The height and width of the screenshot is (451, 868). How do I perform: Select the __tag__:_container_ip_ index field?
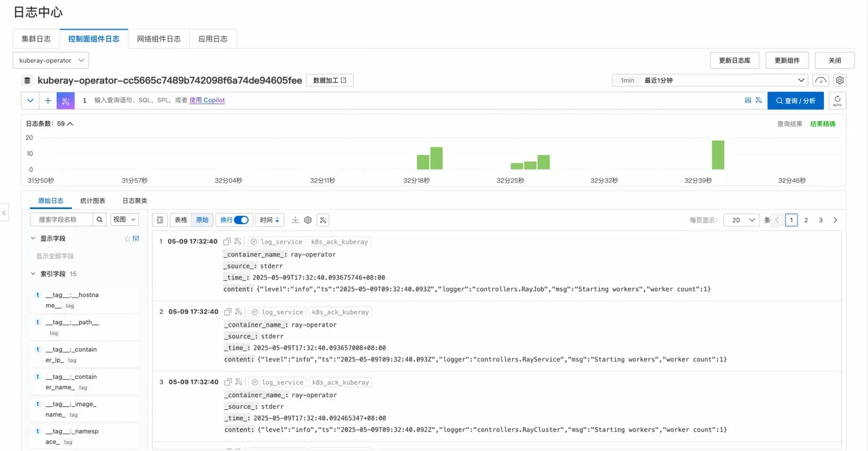click(x=84, y=354)
